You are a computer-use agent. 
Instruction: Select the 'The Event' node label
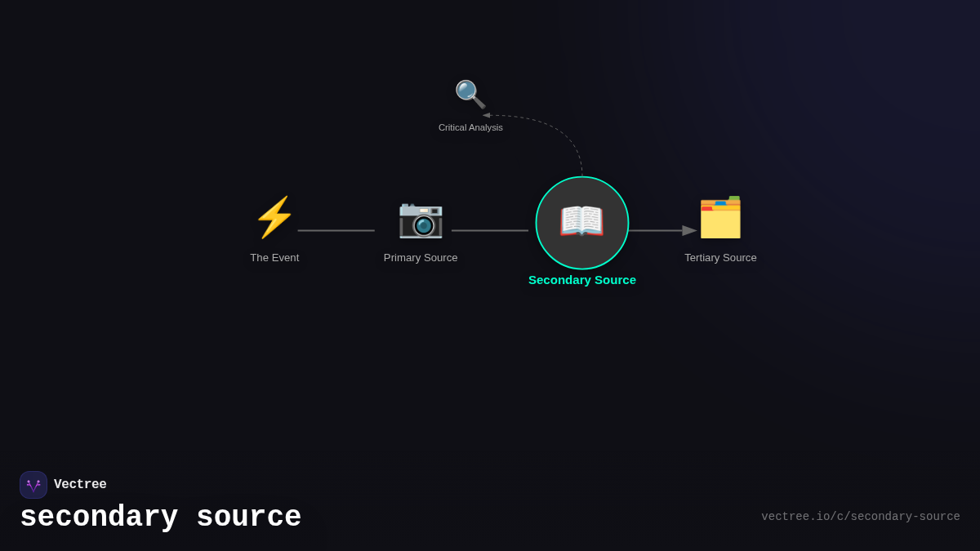(274, 257)
